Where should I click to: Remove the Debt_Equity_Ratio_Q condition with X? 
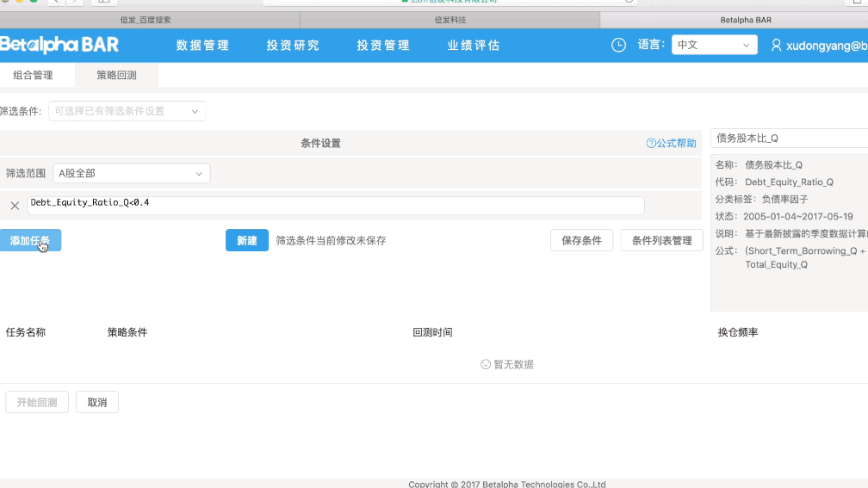coord(15,206)
